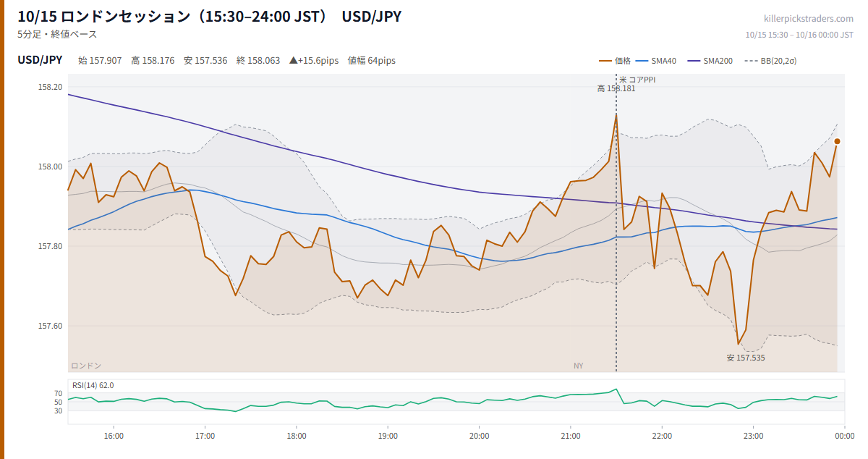Click the 158.20 price axis label
Image resolution: width=868 pixels, height=459 pixels.
50,87
